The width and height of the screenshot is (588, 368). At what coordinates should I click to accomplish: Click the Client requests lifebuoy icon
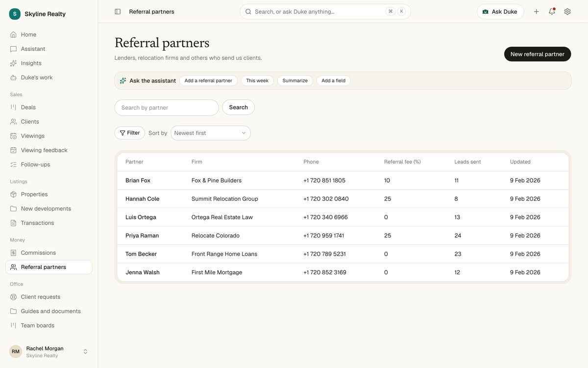(x=13, y=296)
